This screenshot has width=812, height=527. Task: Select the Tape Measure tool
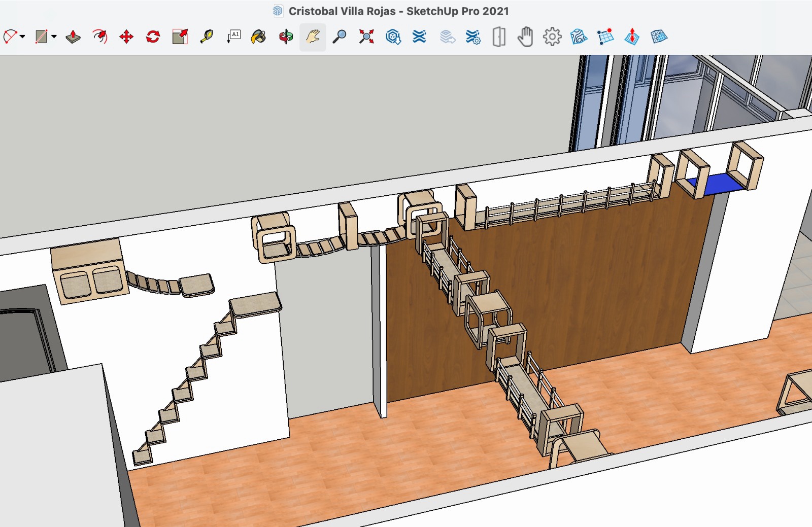(207, 37)
